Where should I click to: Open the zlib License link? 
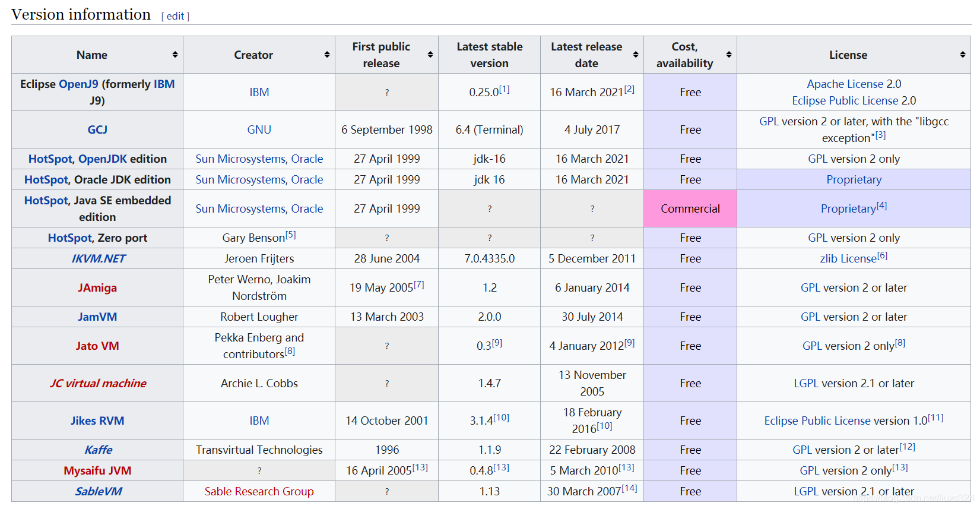pos(848,258)
